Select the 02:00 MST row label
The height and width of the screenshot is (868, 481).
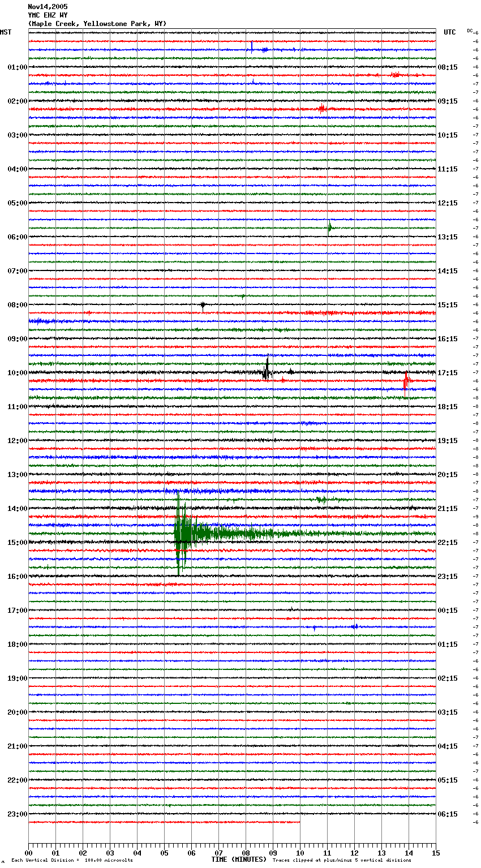(x=18, y=101)
